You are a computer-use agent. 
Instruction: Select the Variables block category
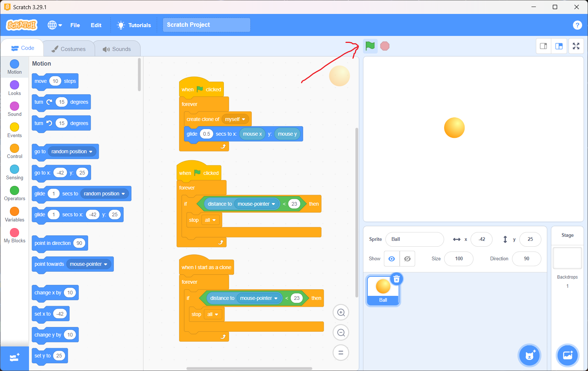point(15,214)
